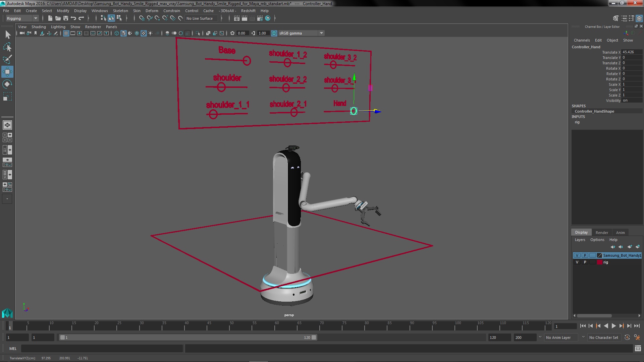Toggle viewport grid display
Screen dimensions: 644x362
coord(66,33)
